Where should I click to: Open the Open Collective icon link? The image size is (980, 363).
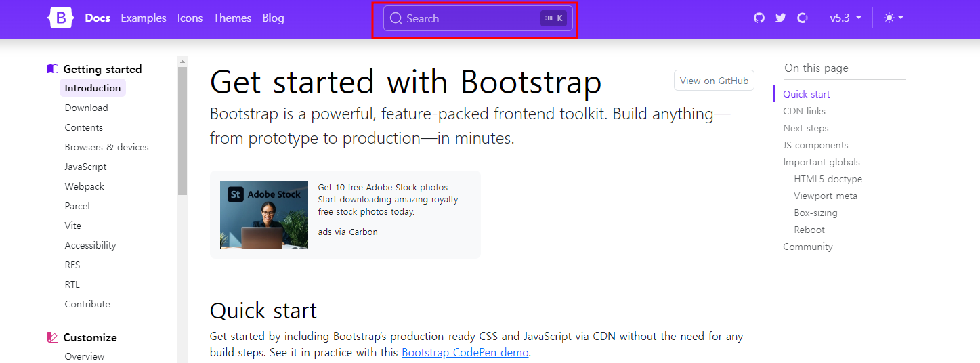[x=803, y=18]
